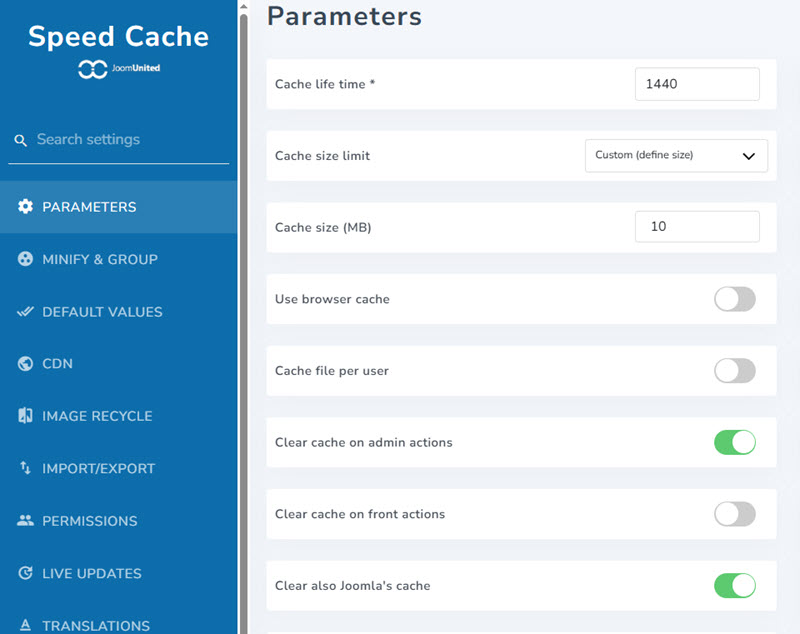This screenshot has width=800, height=634.
Task: Click the Permissions people icon
Action: tap(26, 521)
